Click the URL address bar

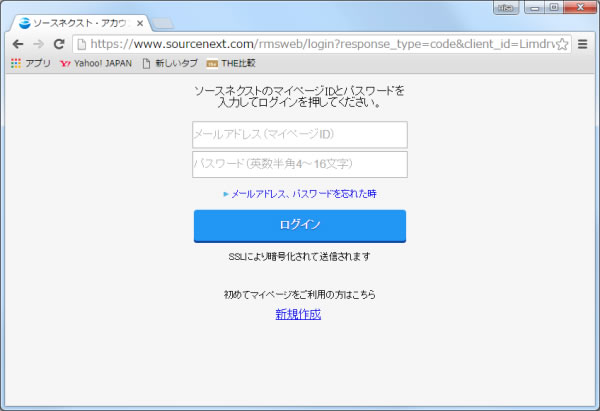pos(322,44)
